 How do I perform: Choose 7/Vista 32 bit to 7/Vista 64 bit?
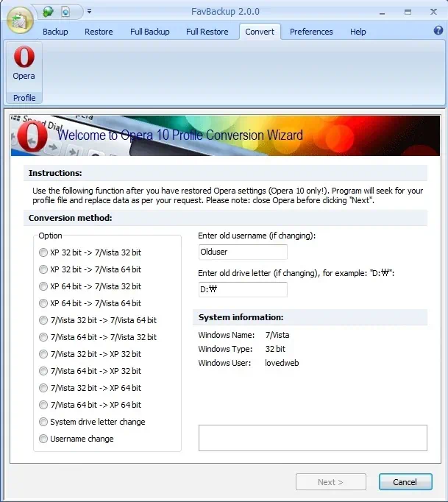click(43, 320)
